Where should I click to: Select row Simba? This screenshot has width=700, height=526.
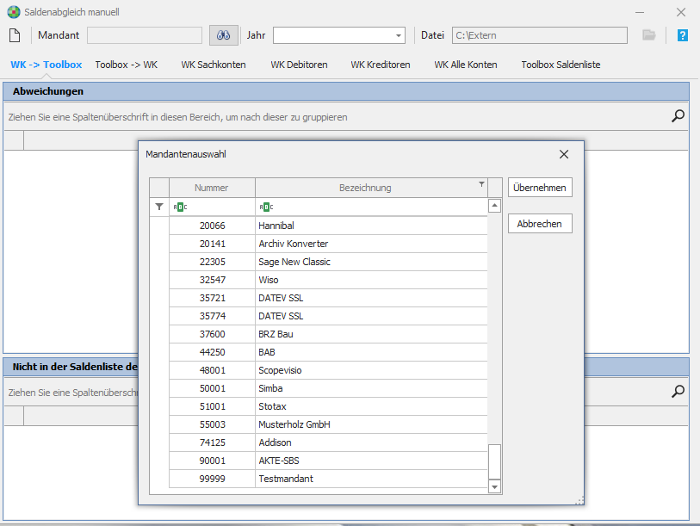pyautogui.click(x=328, y=388)
